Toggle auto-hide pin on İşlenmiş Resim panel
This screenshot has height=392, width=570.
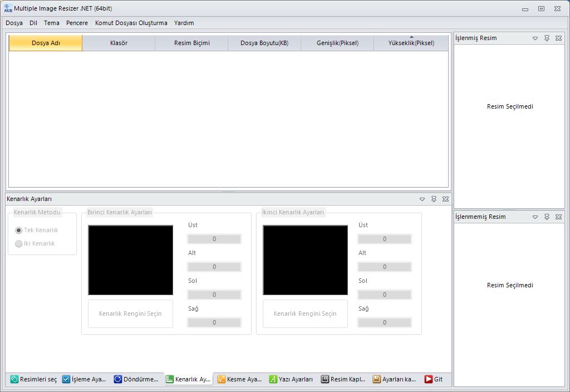547,38
